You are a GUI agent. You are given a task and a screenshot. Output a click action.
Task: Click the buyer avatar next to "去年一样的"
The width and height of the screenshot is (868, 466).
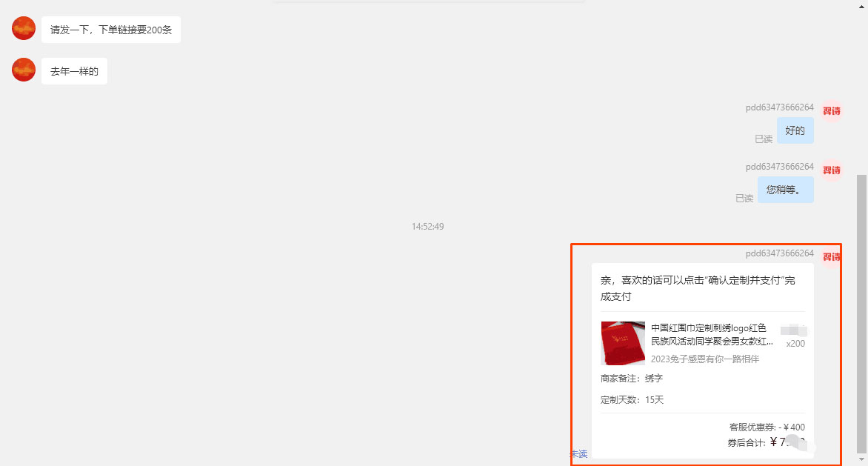tap(23, 70)
